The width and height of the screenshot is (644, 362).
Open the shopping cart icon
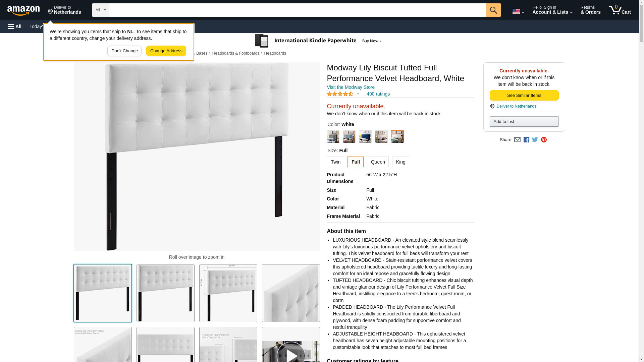620,10
